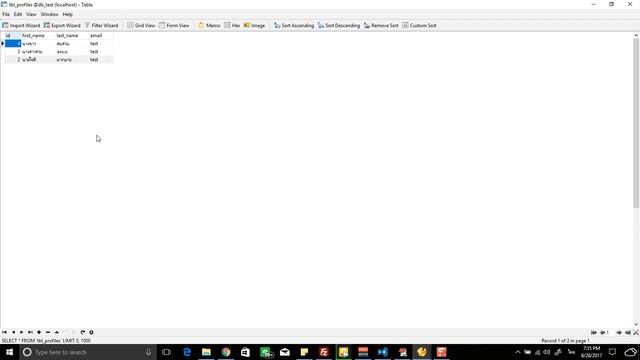Screen dimensions: 640x360
Task: Switch to Form View
Action: pos(174,25)
